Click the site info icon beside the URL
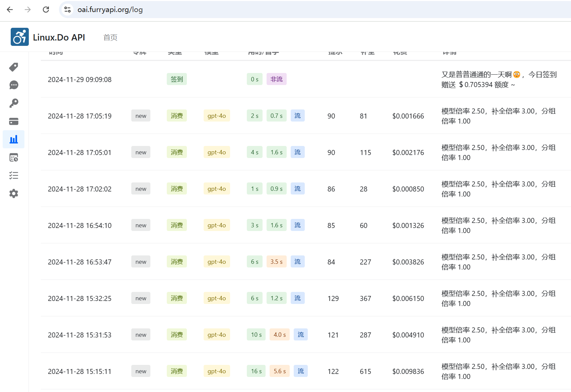 (67, 9)
